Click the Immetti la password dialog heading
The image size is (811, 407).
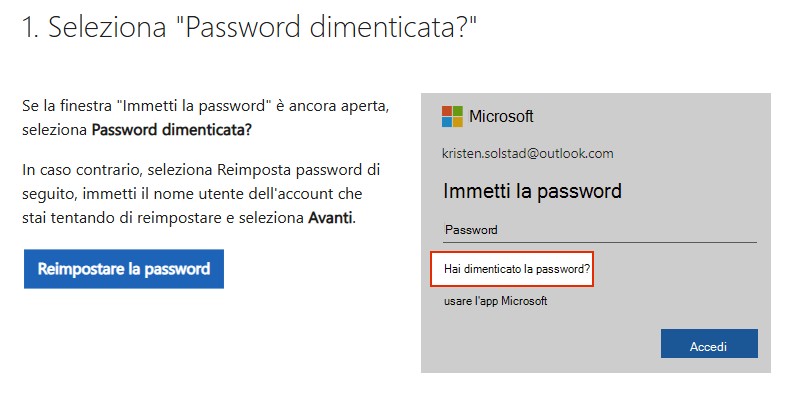[x=532, y=190]
